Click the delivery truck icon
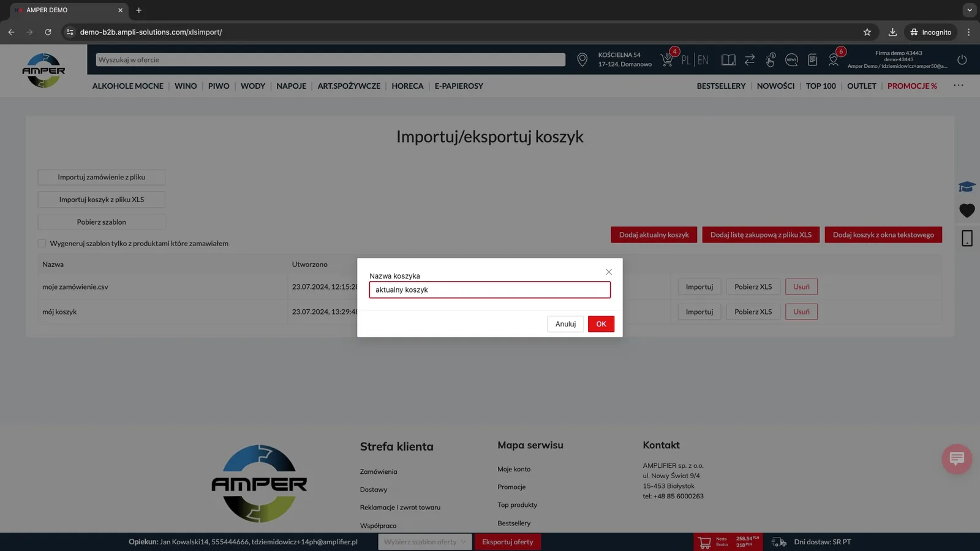This screenshot has height=551, width=980. (779, 542)
